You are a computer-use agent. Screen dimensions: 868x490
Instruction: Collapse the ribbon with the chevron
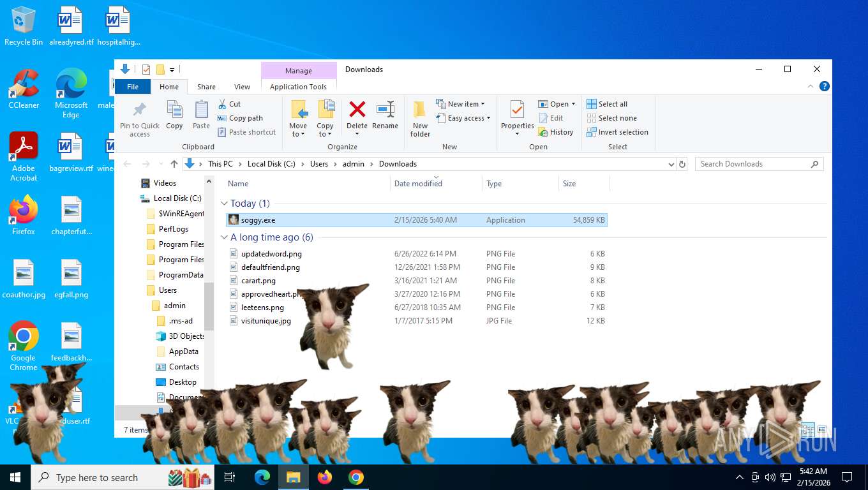(811, 87)
